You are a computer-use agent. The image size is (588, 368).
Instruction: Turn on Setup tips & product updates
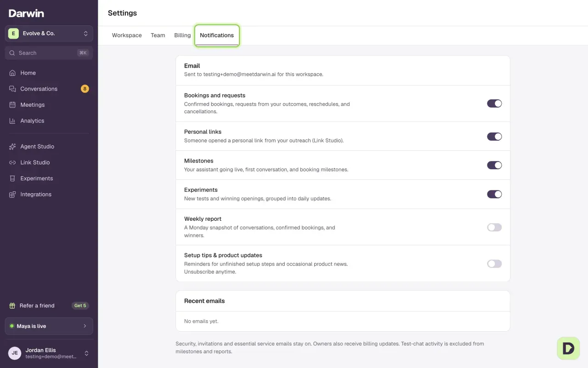tap(494, 264)
